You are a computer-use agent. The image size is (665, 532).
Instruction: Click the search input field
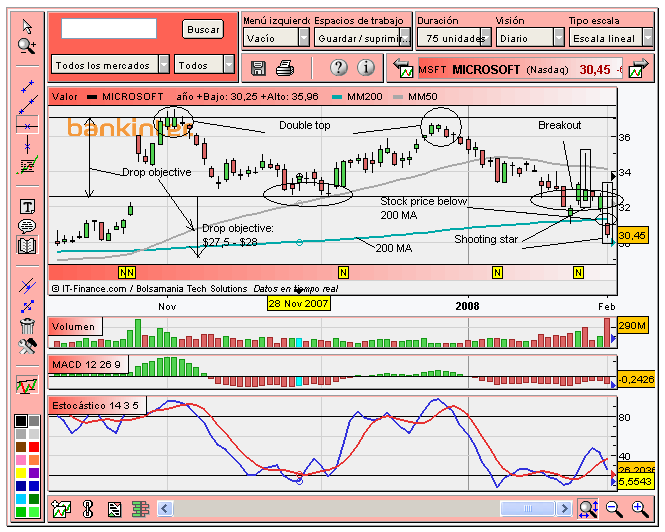click(109, 28)
